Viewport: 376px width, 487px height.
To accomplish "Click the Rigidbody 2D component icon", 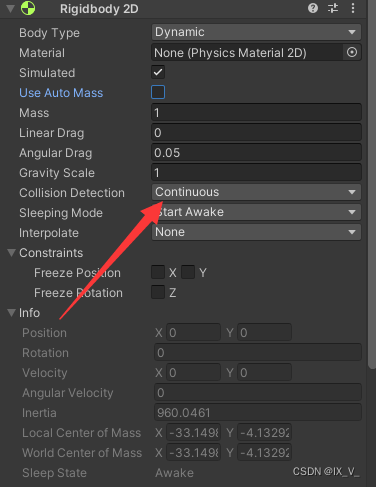I will pyautogui.click(x=28, y=8).
